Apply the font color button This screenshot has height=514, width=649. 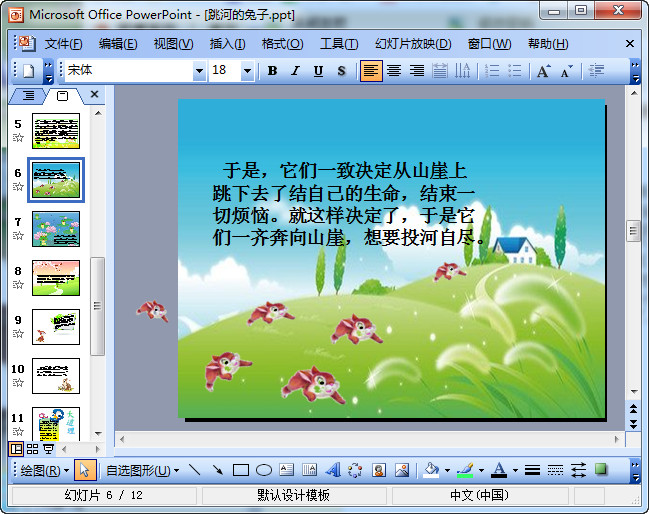pos(499,470)
